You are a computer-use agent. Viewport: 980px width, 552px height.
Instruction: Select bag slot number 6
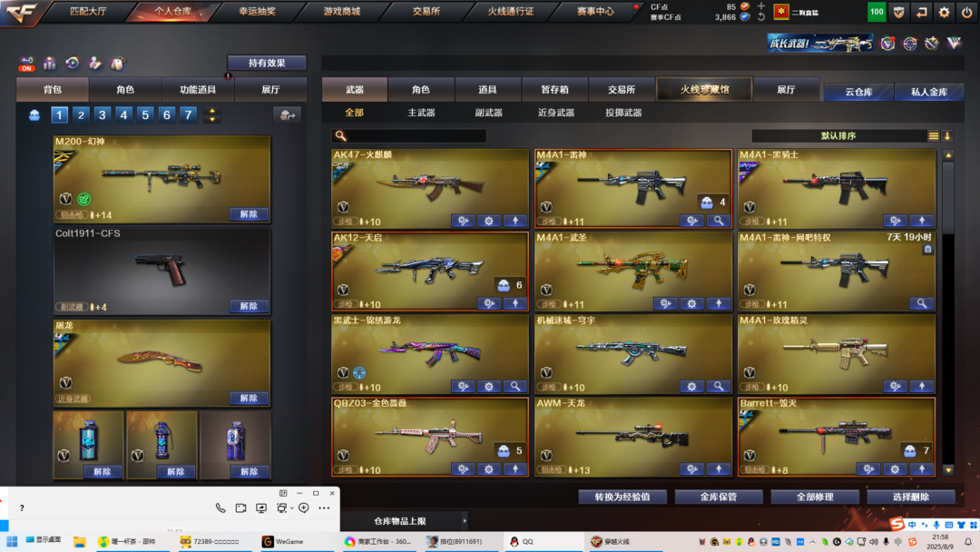coord(166,115)
